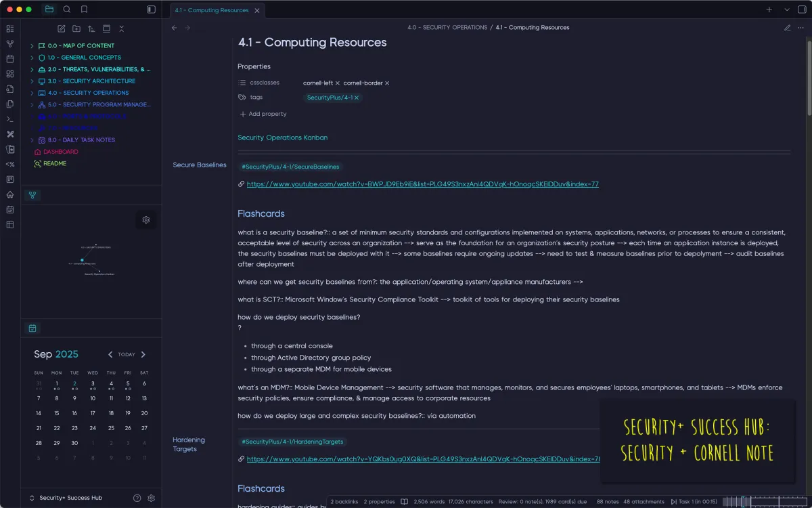Open graph view from the ribbon
The width and height of the screenshot is (812, 508).
coord(9,44)
